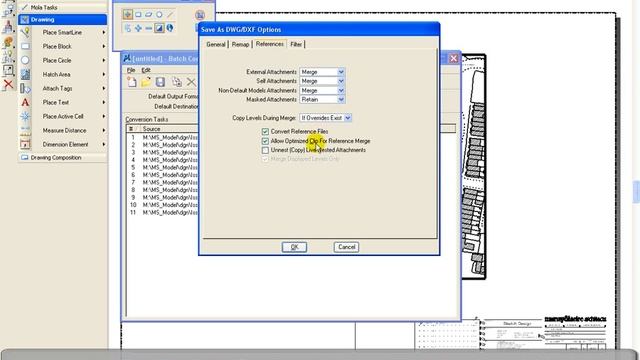Viewport: 640px width, 360px height.
Task: Click the copy files icon in Batch Converter toolbar
Action: pyautogui.click(x=176, y=82)
